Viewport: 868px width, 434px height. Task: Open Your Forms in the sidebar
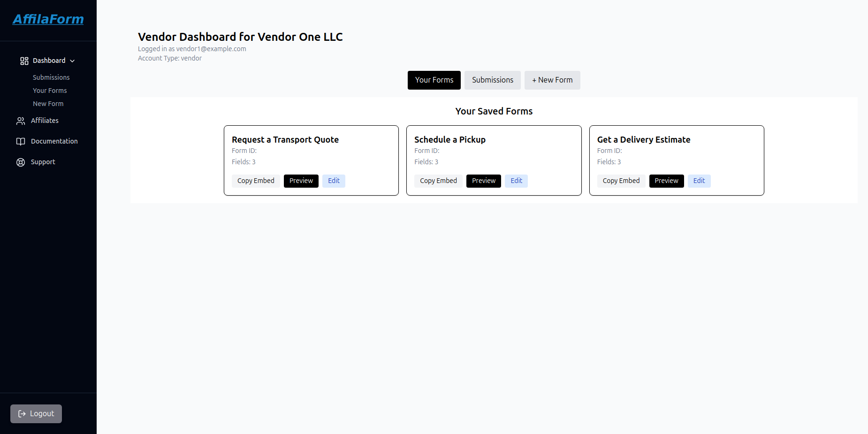[x=50, y=91]
